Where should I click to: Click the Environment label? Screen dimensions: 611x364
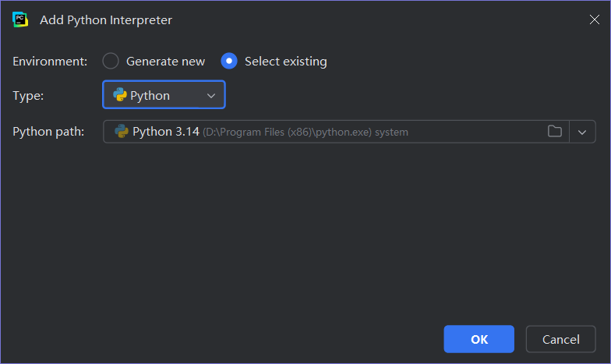click(50, 62)
